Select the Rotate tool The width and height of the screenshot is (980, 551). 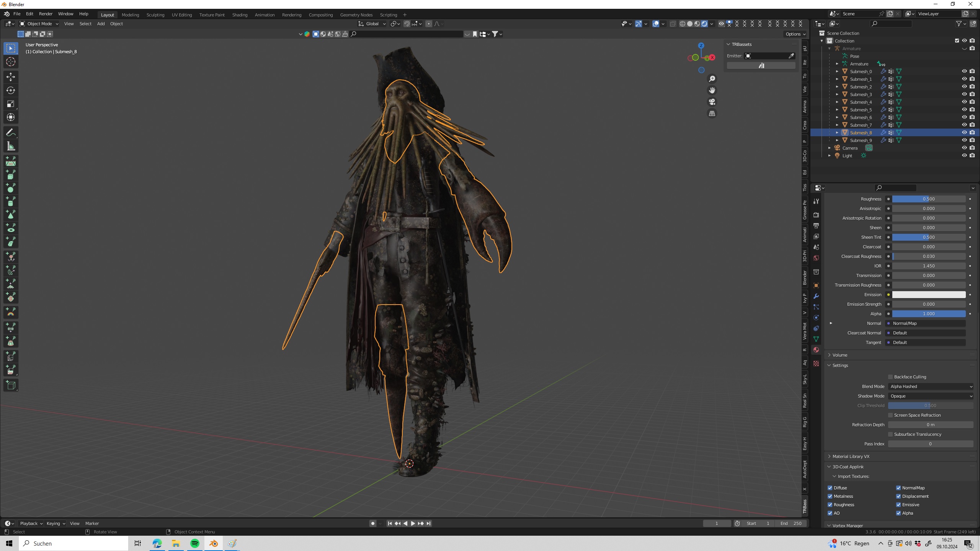pos(11,90)
